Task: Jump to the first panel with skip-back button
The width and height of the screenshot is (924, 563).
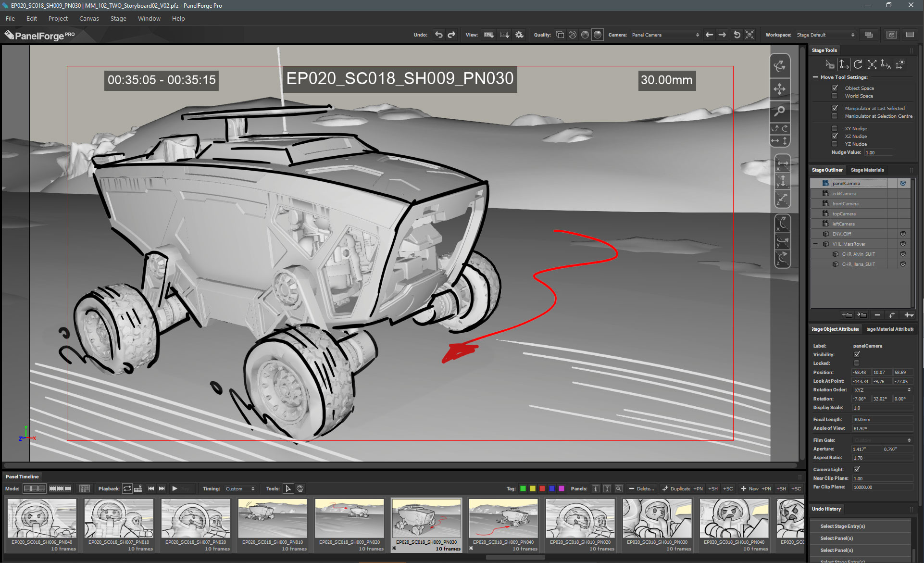Action: pyautogui.click(x=151, y=488)
